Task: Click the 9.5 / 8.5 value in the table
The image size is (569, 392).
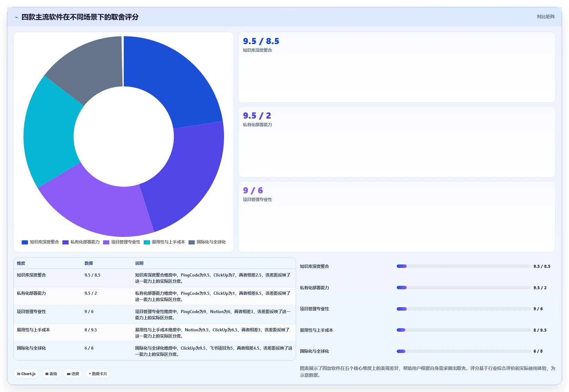Action: point(92,275)
